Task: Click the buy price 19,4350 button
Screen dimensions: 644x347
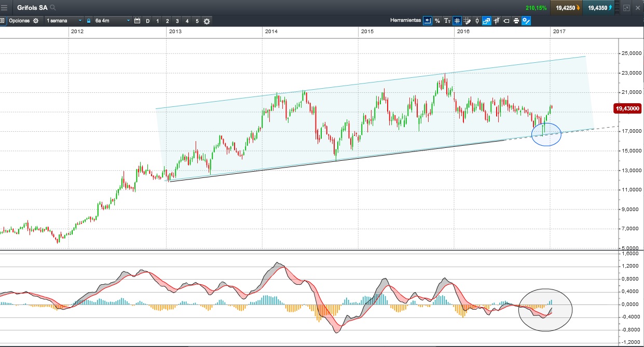Action: (600, 8)
